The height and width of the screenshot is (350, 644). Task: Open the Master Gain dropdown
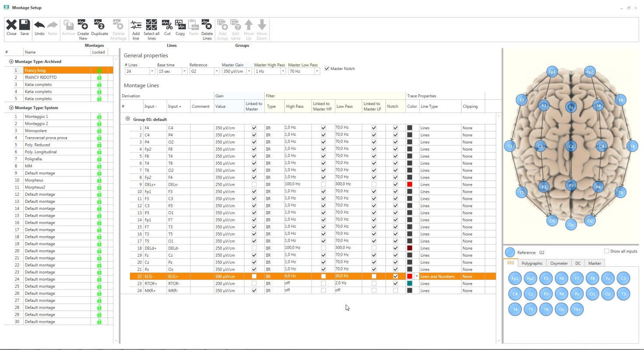[x=249, y=71]
